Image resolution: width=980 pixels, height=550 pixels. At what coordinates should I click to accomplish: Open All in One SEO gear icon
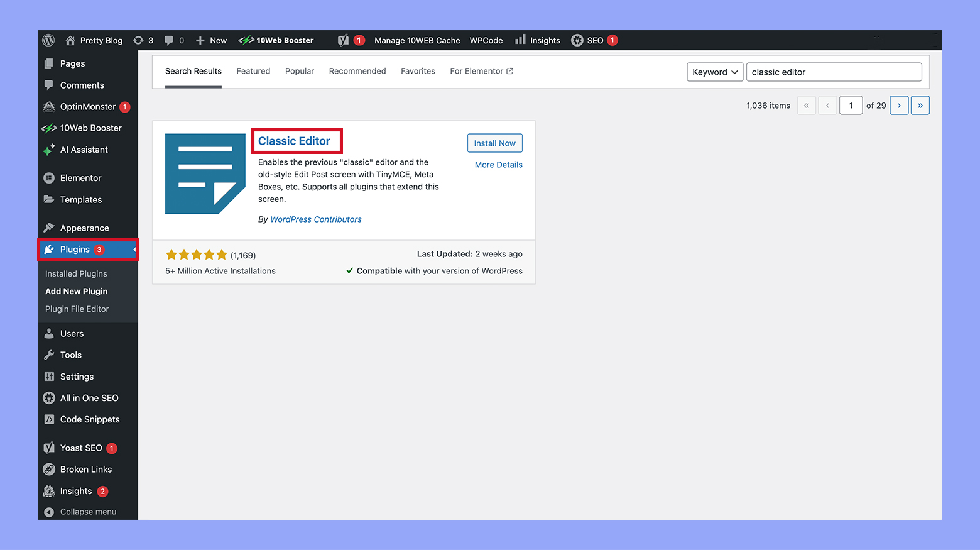click(49, 398)
